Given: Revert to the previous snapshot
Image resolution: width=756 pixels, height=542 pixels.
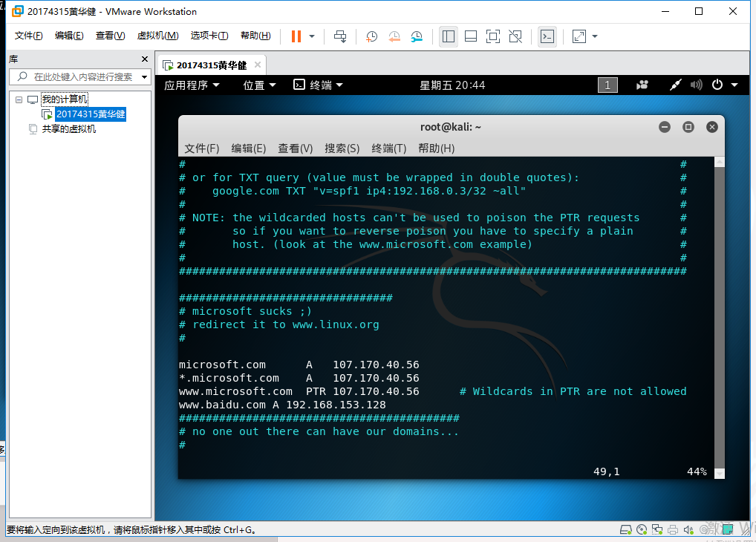Looking at the screenshot, I should (394, 36).
